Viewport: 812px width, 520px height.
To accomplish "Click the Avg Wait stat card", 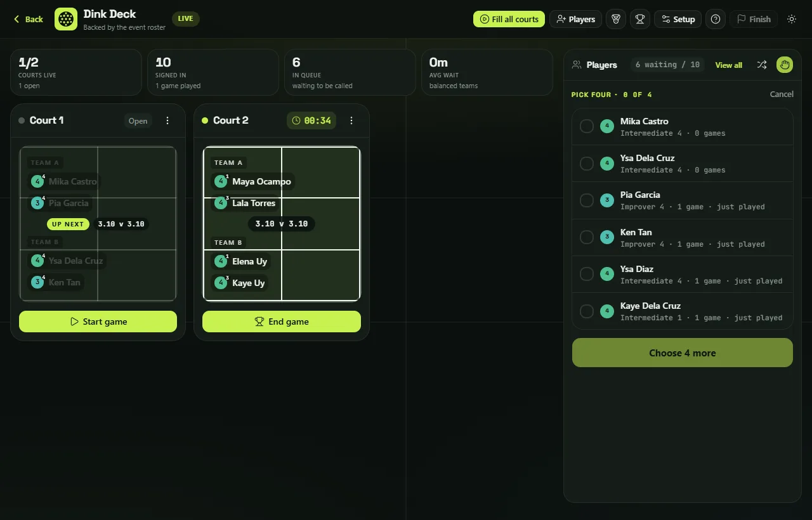I will tap(487, 72).
